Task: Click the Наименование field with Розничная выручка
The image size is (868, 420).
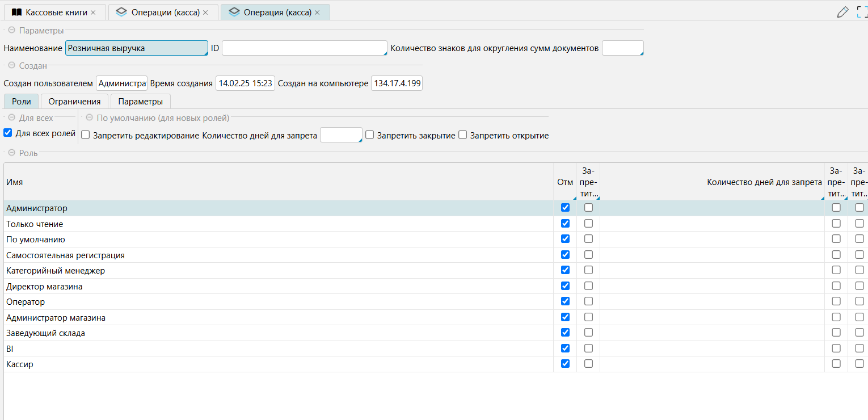Action: [x=136, y=48]
